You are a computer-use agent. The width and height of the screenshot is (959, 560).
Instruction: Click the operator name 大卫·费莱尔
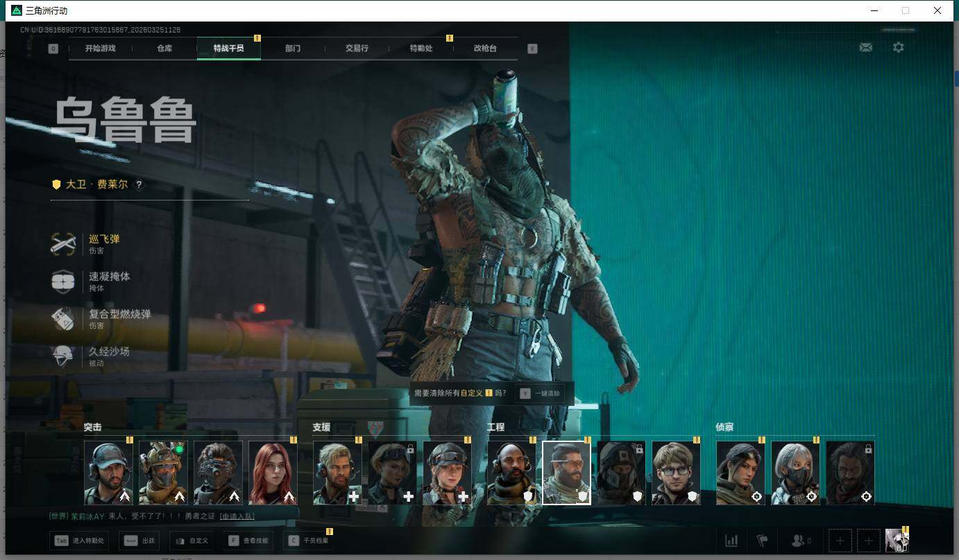(96, 185)
